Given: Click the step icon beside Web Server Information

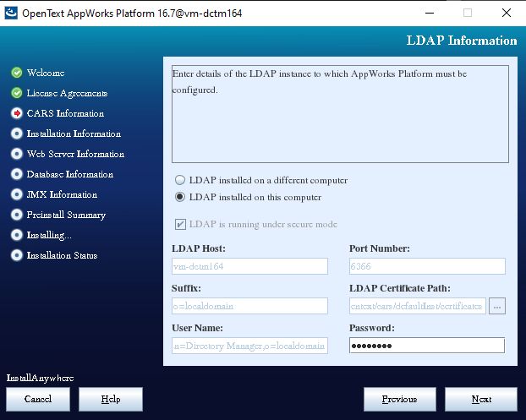Looking at the screenshot, I should [x=17, y=154].
